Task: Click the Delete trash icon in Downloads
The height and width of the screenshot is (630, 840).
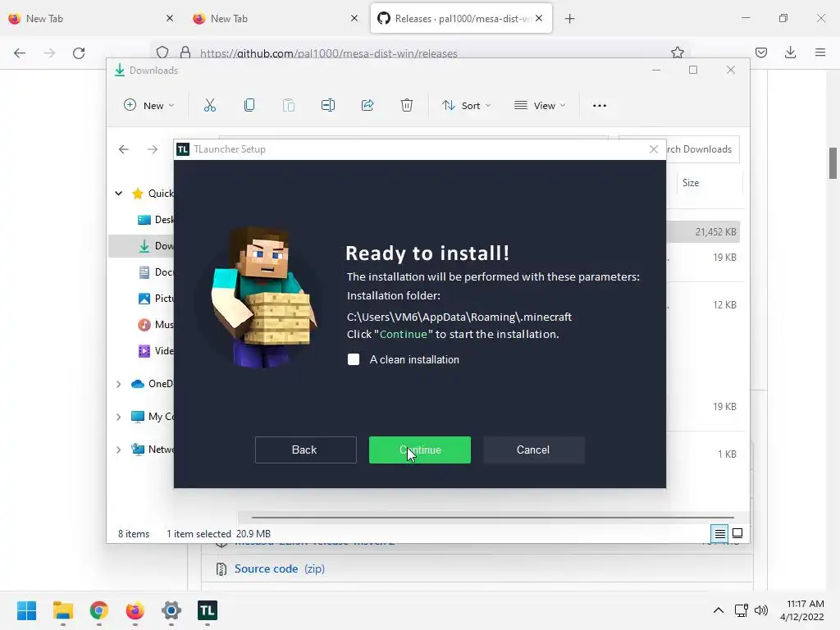Action: point(407,106)
